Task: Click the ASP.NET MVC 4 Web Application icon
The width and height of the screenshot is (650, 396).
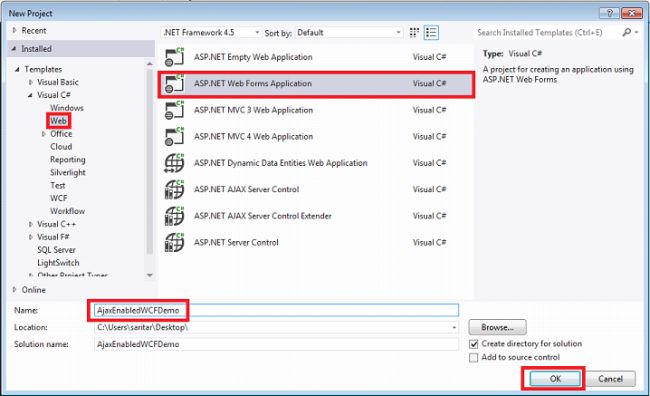Action: point(174,136)
